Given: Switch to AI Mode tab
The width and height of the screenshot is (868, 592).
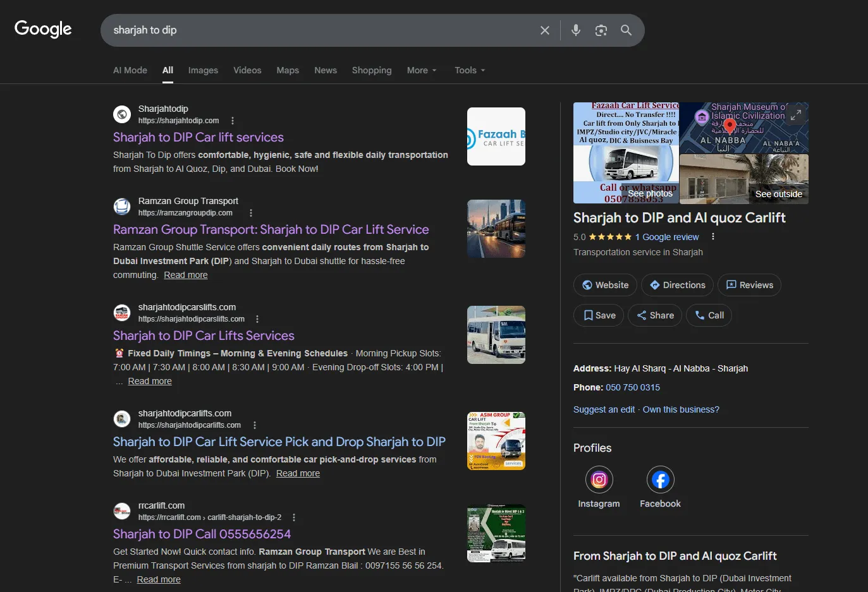Looking at the screenshot, I should [x=130, y=70].
